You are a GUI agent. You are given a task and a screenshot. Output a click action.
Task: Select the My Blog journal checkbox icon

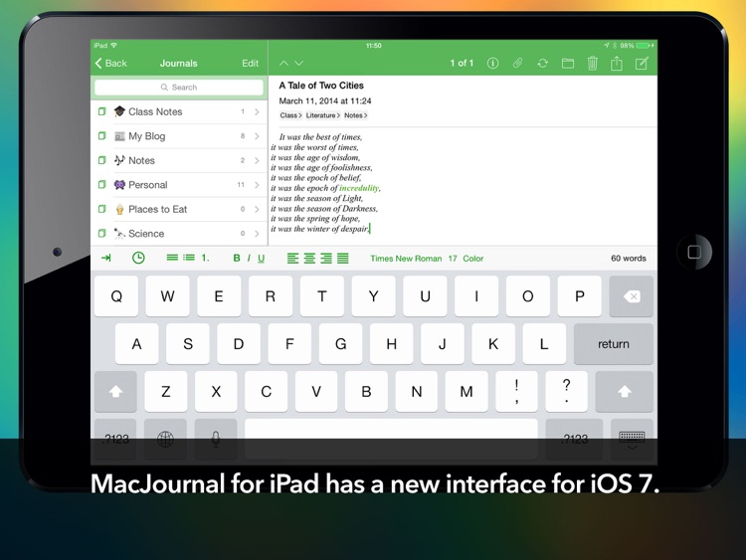101,136
